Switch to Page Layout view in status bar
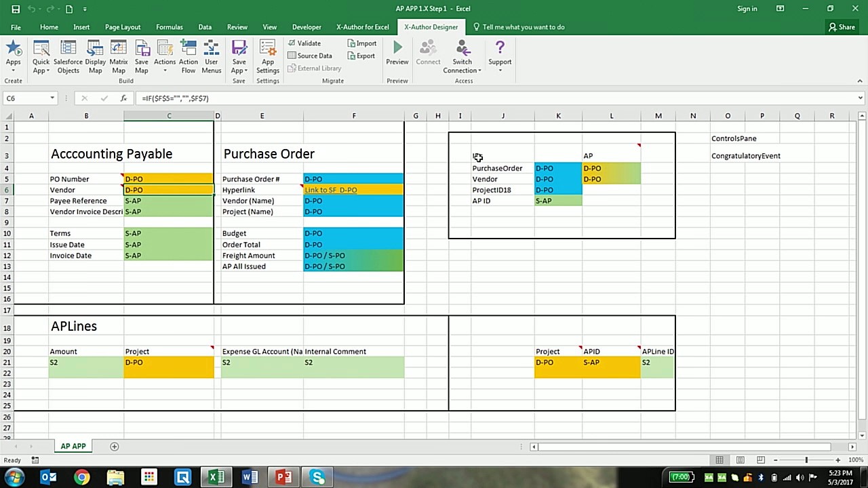 (741, 460)
